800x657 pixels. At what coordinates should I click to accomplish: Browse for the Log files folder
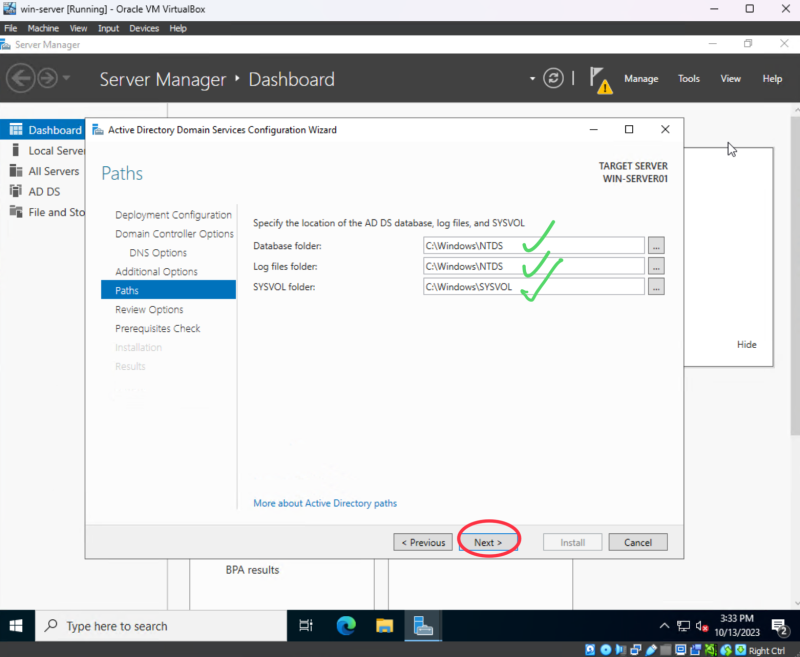(x=656, y=266)
